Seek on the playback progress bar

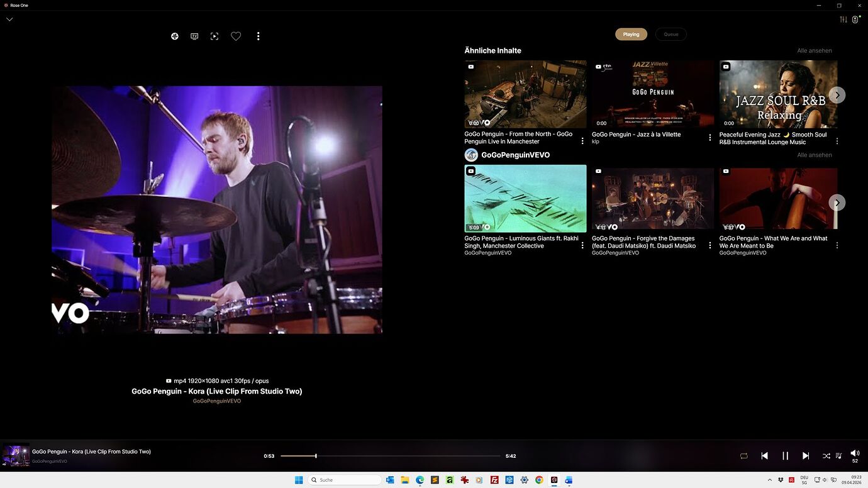coord(390,456)
